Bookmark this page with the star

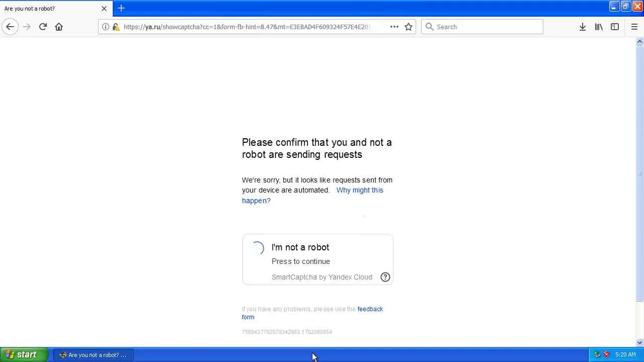pos(409,27)
